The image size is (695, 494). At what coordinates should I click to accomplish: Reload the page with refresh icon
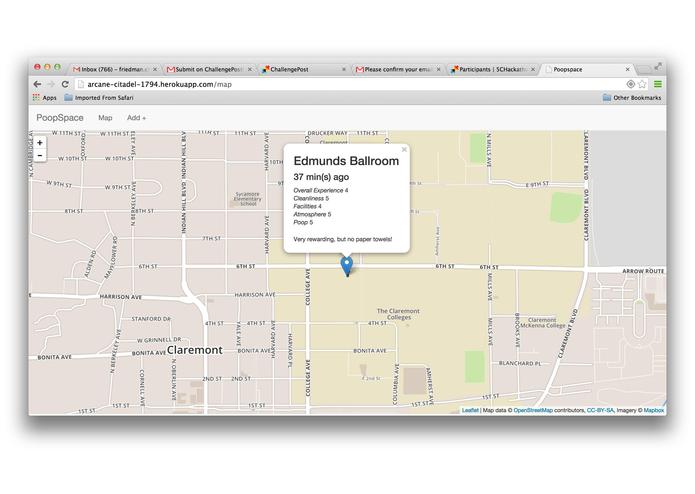coord(65,84)
